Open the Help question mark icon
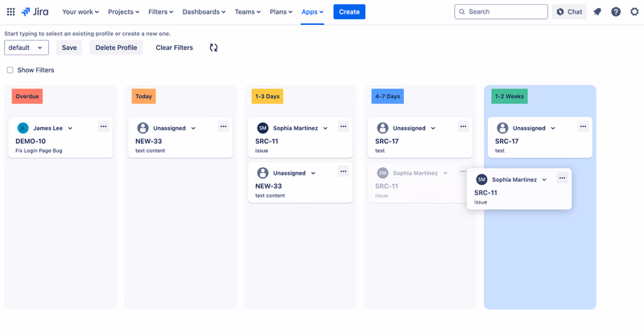Viewport: 644px width, 333px height. click(x=616, y=12)
